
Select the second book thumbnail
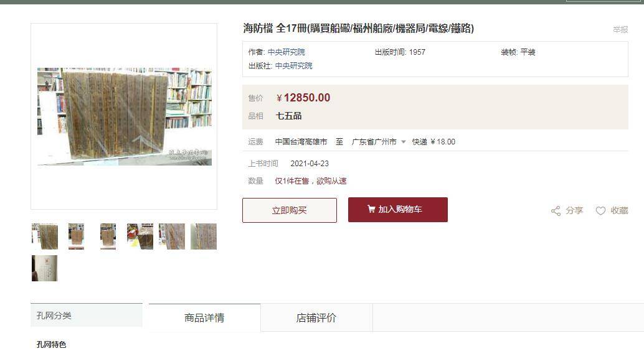click(x=77, y=236)
